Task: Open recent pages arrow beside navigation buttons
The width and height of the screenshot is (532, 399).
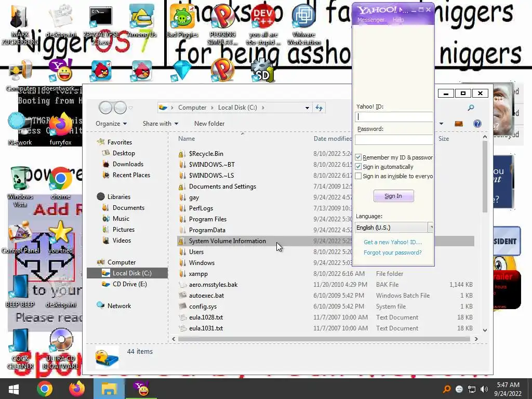Action: [131, 108]
